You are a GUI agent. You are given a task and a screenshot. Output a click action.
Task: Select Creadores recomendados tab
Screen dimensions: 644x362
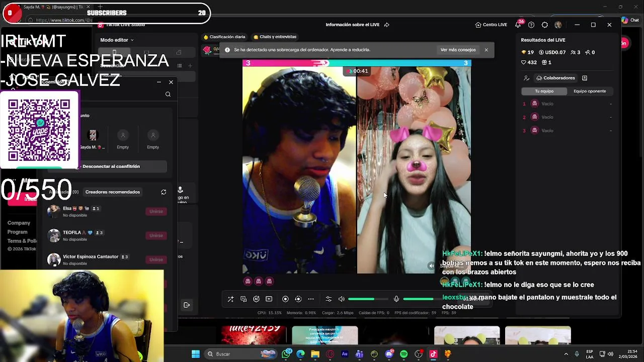(x=113, y=192)
